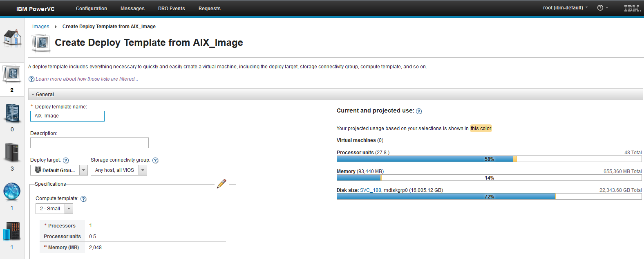This screenshot has width=644, height=259.
Task: Click the Memory usage progress bar
Action: (x=489, y=178)
